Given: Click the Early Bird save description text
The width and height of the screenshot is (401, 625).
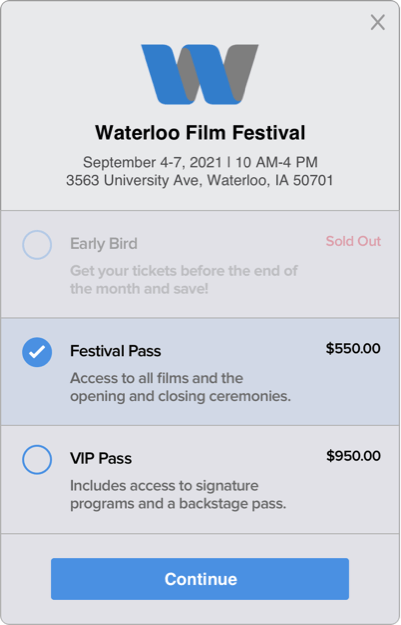Looking at the screenshot, I should [x=184, y=280].
